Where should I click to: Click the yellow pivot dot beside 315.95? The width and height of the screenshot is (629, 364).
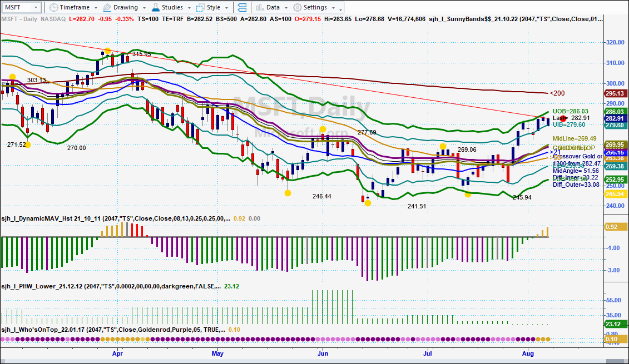click(x=107, y=51)
